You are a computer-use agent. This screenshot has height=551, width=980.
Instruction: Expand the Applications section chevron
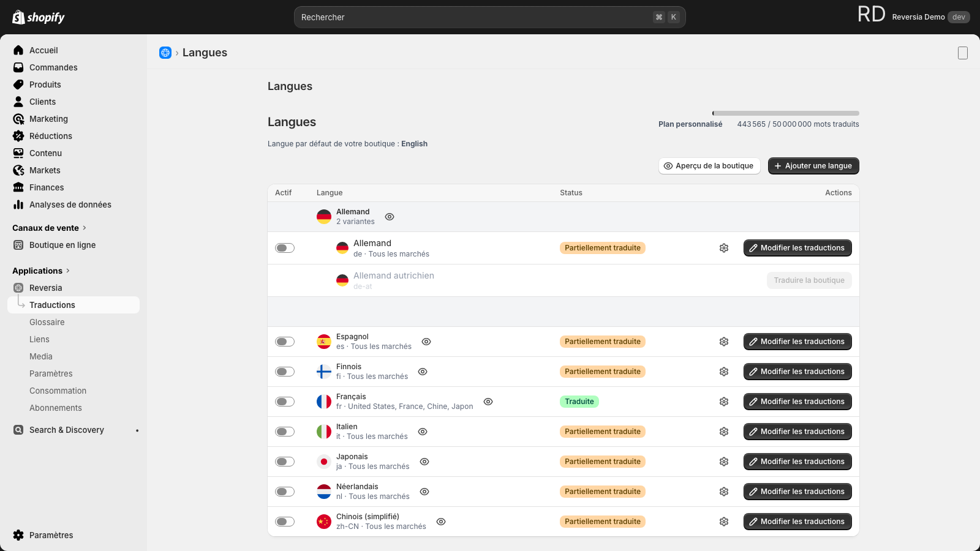[x=68, y=271]
